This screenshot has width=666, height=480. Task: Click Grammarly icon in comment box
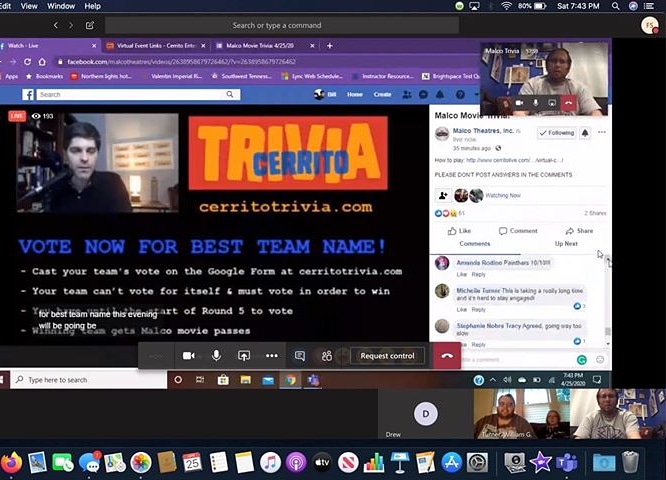(x=582, y=360)
